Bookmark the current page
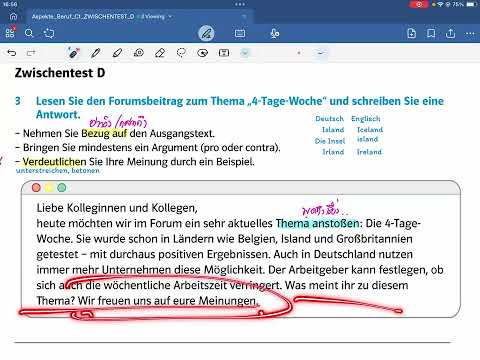The width and height of the screenshot is (480, 360). pyautogui.click(x=431, y=33)
